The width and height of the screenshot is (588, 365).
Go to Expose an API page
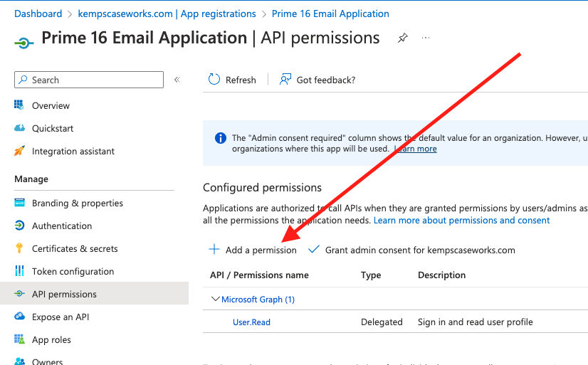(61, 317)
